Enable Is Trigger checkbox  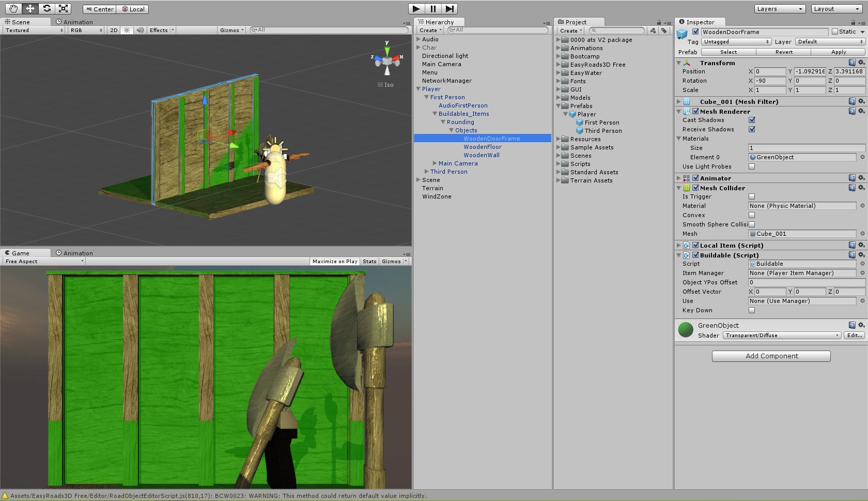pos(752,196)
